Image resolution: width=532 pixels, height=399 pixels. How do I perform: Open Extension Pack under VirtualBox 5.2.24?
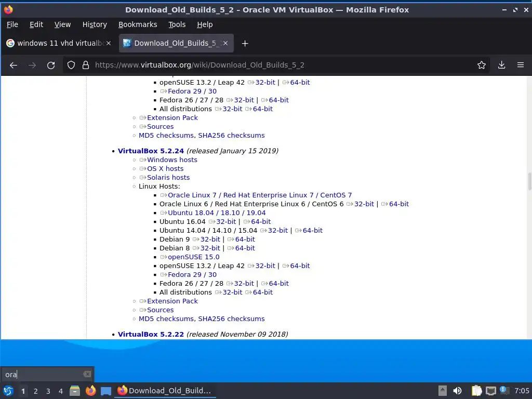pyautogui.click(x=172, y=301)
